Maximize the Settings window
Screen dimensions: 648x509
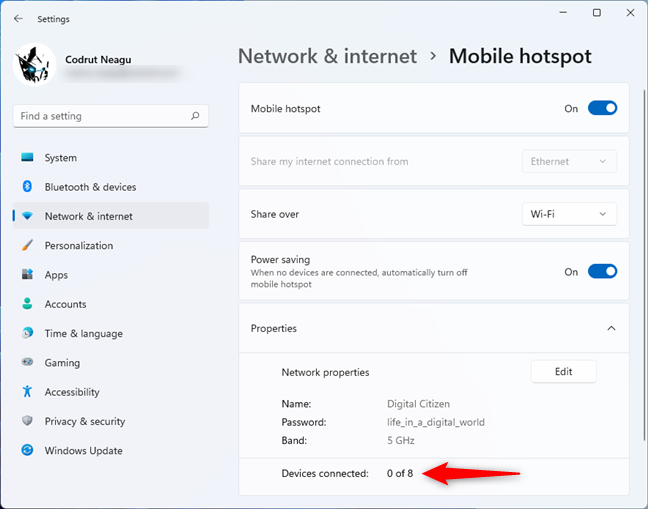pyautogui.click(x=596, y=13)
